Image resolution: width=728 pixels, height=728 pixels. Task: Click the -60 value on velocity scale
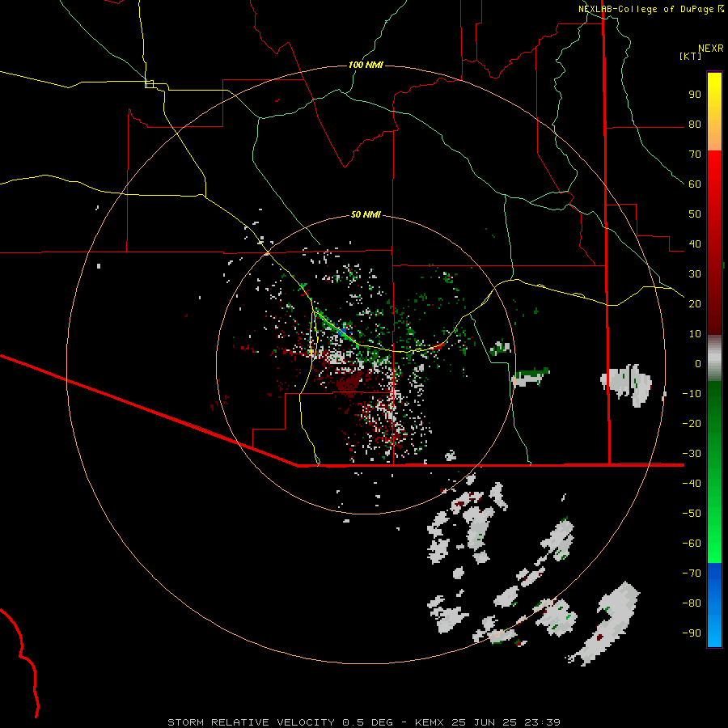click(x=692, y=544)
